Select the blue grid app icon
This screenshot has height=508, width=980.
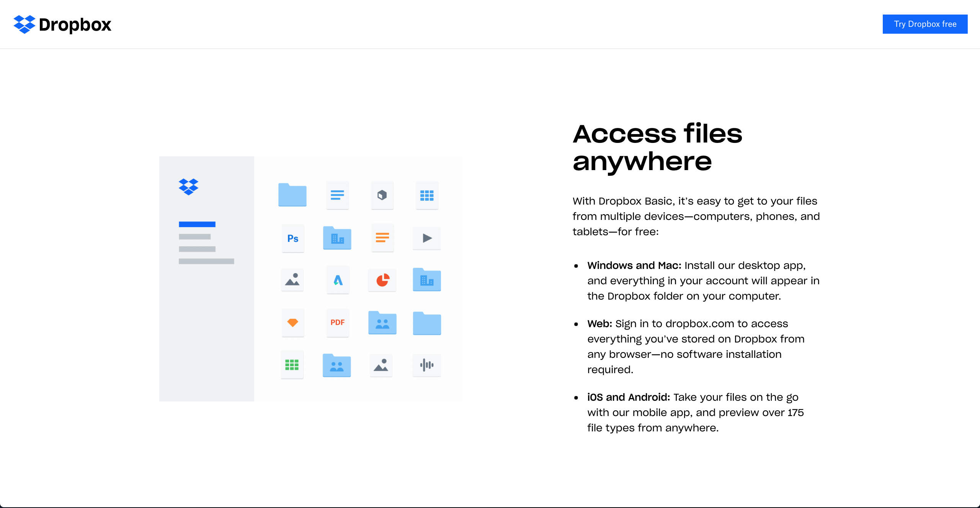point(426,195)
